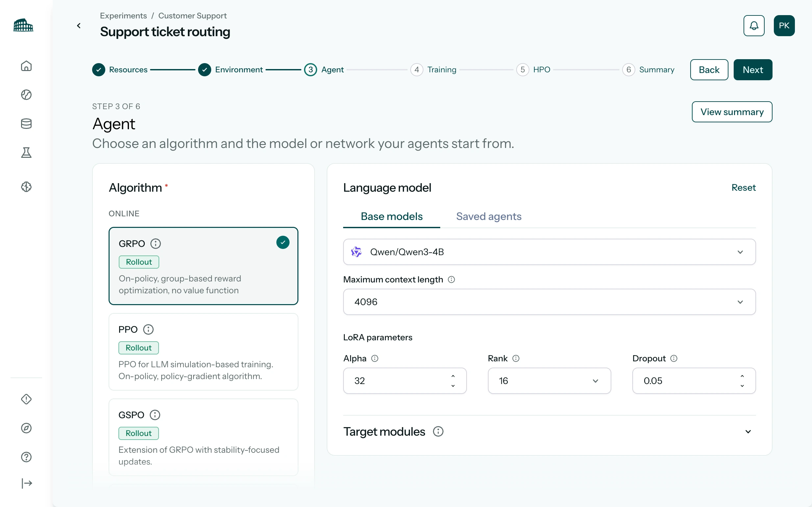This screenshot has height=507, width=812.
Task: Click the diamond alert icon in sidebar
Action: pos(26,399)
